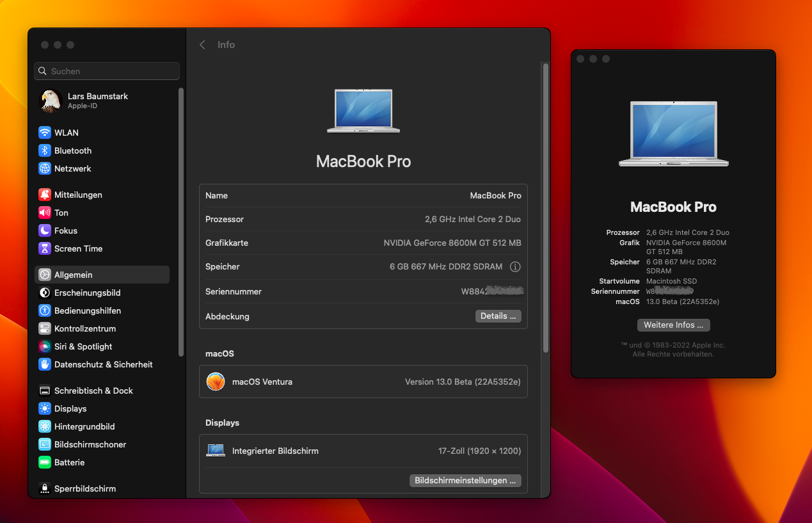Go back using the chevron beside Info
Screen dimensions: 812x523
pyautogui.click(x=202, y=45)
